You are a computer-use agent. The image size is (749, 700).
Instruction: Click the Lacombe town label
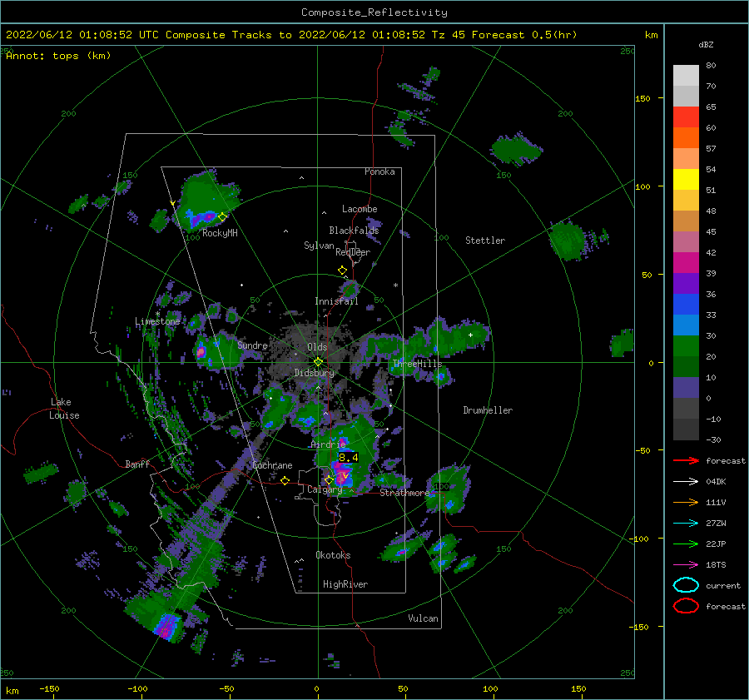click(360, 209)
